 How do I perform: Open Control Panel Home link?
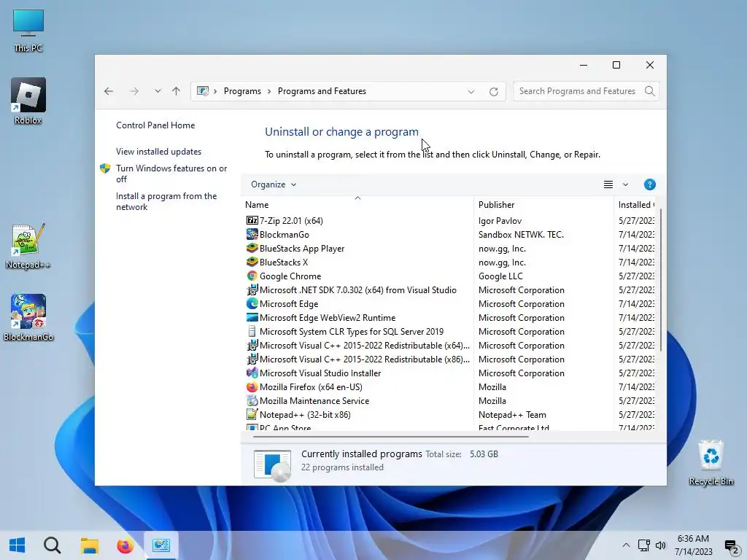pos(155,125)
